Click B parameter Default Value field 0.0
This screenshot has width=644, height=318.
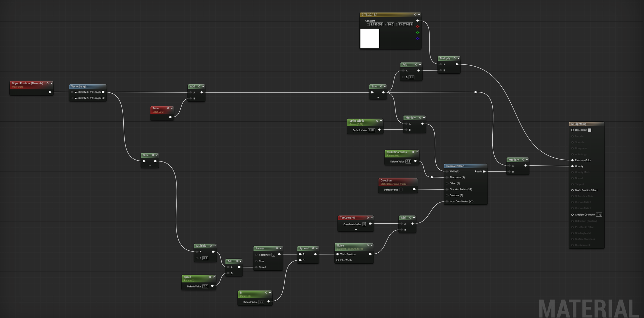click(x=261, y=302)
